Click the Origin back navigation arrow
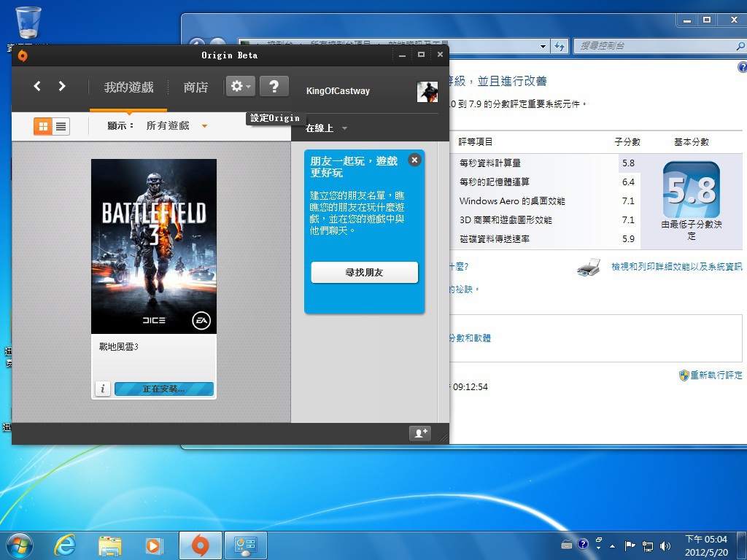747x560 pixels. [x=37, y=86]
